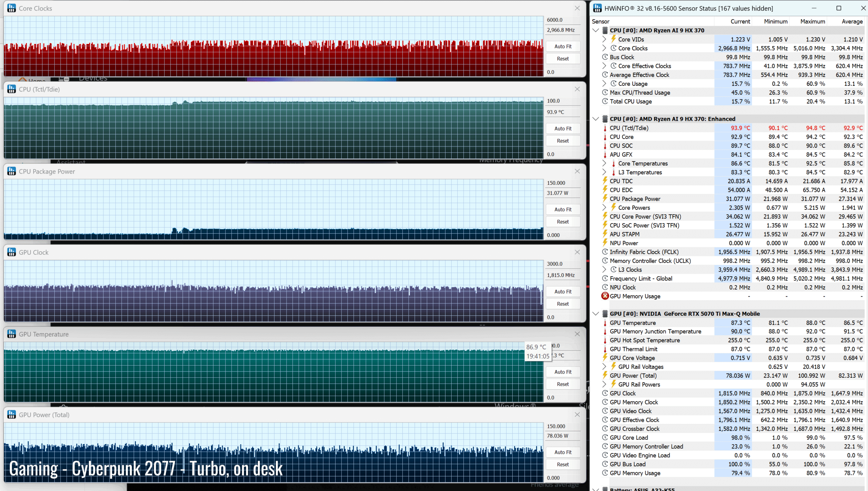Screen dimensions: 868x491
Task: Collapse the AMD Ryzen AI 9 HX 370 Enhanced group
Action: point(596,119)
